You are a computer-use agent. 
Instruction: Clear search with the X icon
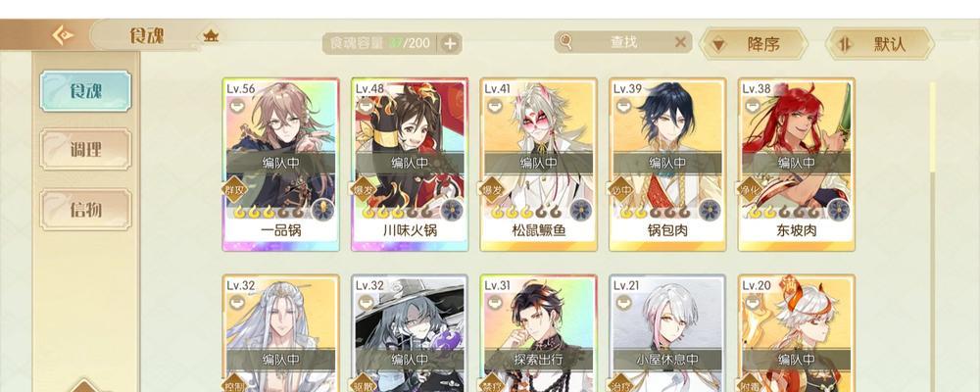(x=680, y=42)
